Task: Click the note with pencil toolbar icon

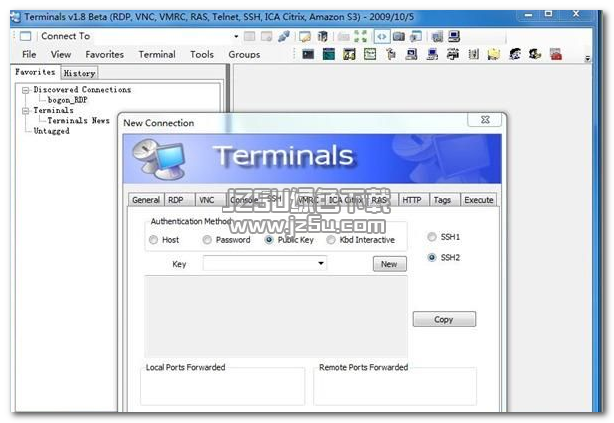Action: tap(305, 36)
